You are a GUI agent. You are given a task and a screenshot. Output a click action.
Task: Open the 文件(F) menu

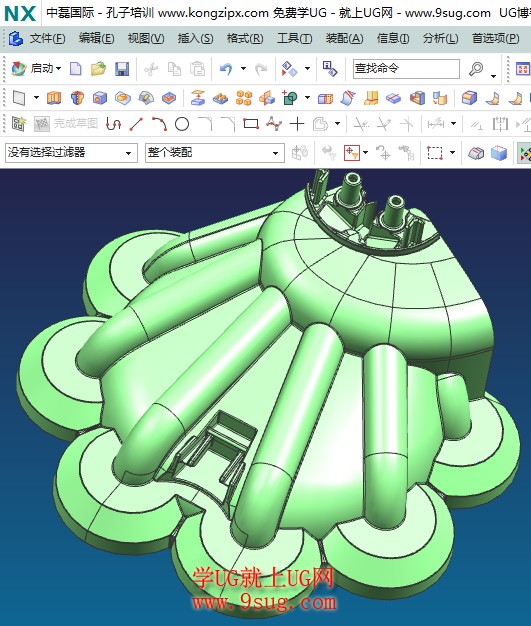pos(47,38)
